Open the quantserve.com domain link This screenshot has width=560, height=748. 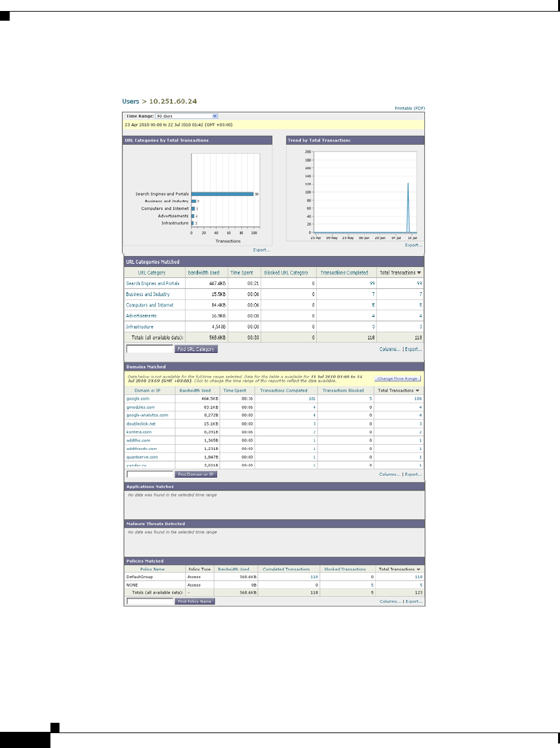142,457
